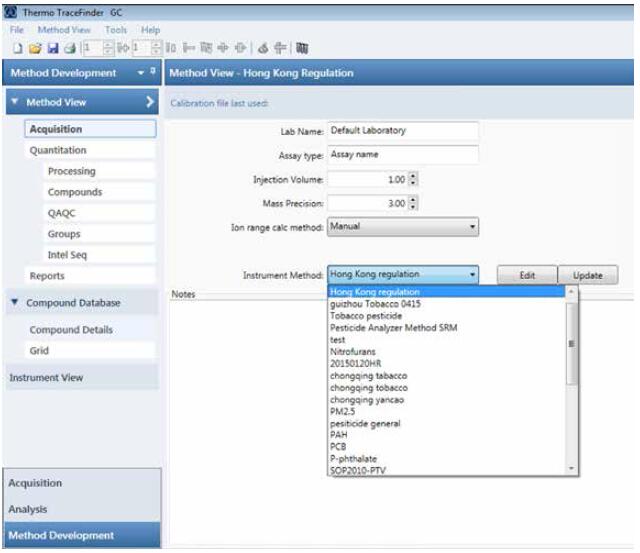Open the Method Development panel dropdown arrow
The height and width of the screenshot is (553, 640).
pyautogui.click(x=139, y=73)
